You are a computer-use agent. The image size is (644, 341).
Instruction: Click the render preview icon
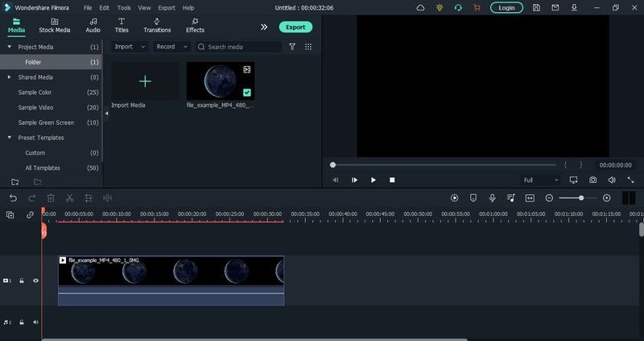tap(454, 198)
